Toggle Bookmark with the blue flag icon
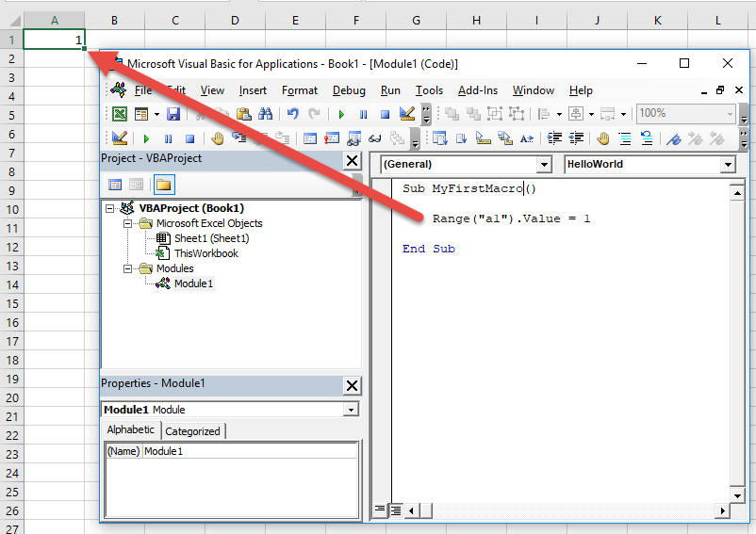 point(674,139)
